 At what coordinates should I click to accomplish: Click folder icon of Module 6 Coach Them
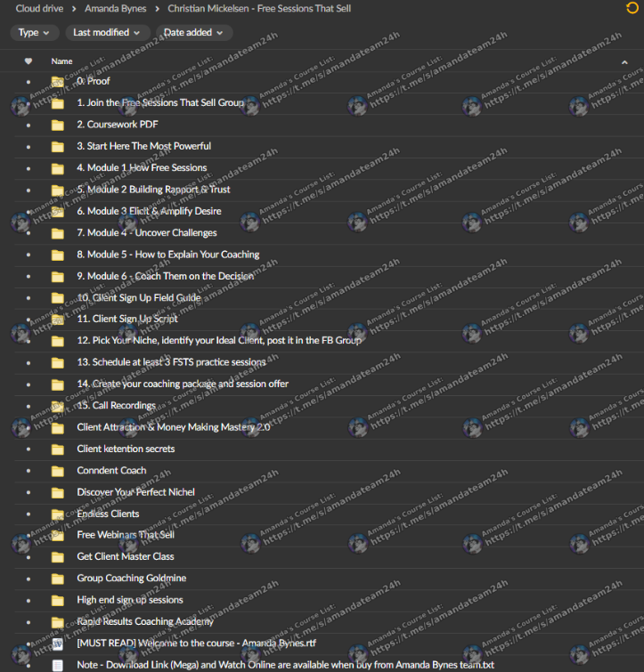58,277
